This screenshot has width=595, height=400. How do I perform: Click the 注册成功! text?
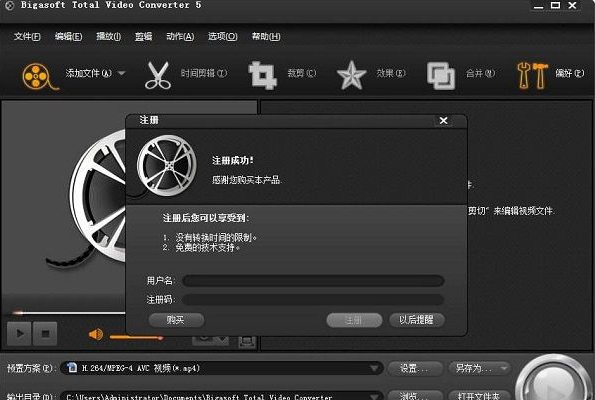(x=233, y=161)
